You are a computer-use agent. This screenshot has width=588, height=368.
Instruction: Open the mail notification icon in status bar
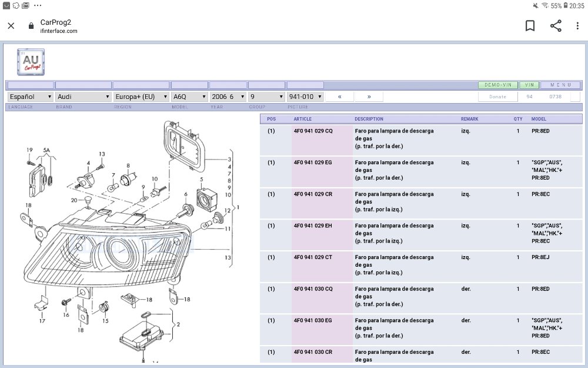click(x=25, y=6)
